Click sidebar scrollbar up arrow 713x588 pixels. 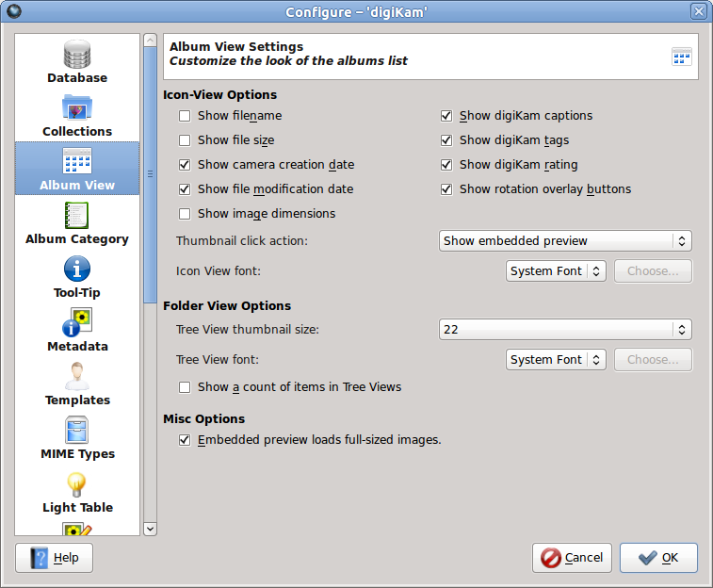[x=150, y=41]
